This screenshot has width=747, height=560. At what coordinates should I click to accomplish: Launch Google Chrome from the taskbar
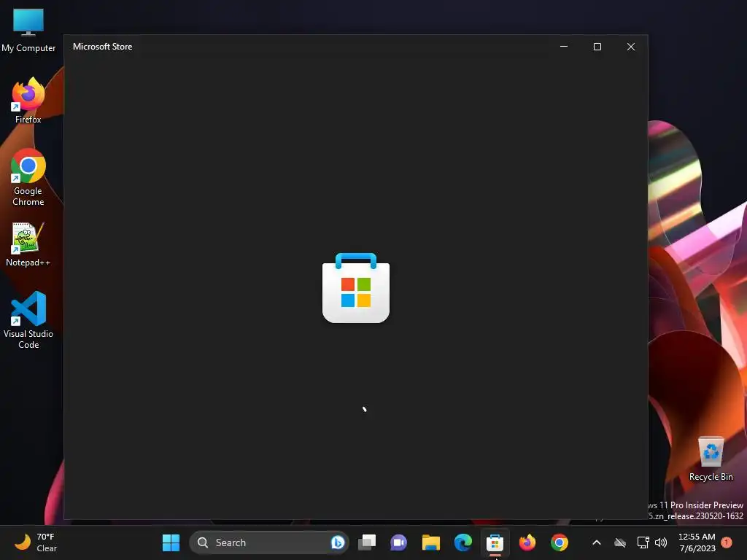click(560, 542)
